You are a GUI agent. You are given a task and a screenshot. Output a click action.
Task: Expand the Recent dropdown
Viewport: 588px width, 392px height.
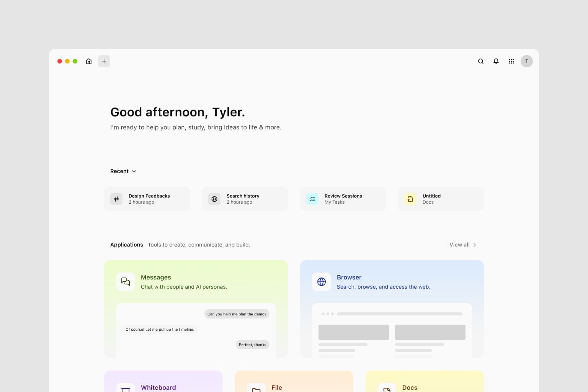123,171
